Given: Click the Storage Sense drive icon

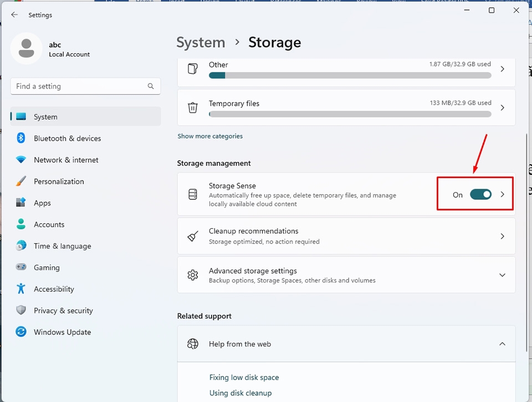Looking at the screenshot, I should 193,194.
